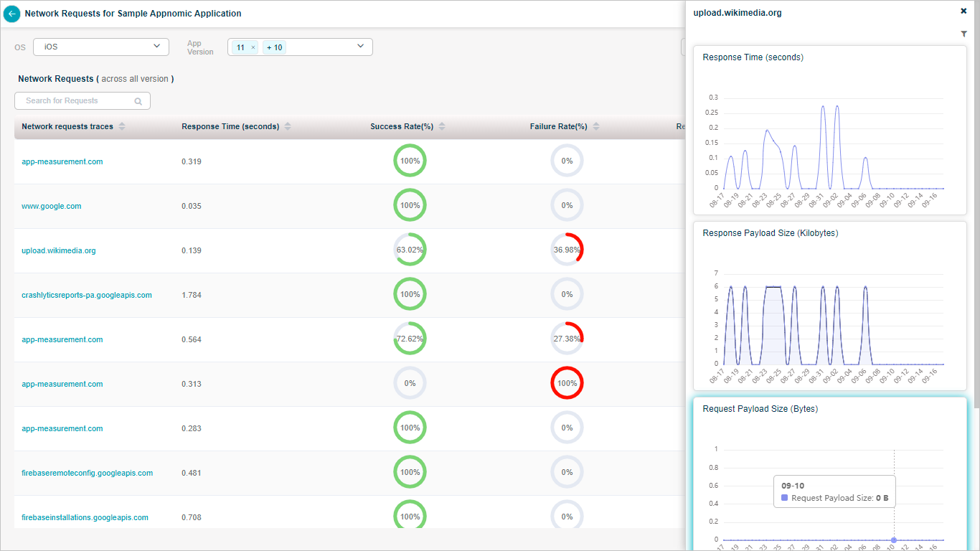Open crashlyticsreports-pa.googleapis.com link
Viewport: 980px width, 551px height.
87,295
